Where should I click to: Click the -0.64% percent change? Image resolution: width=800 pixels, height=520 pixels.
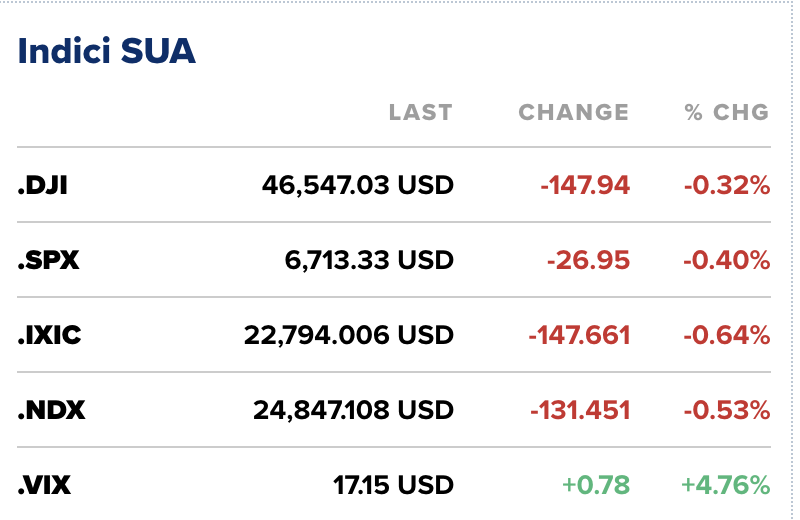click(726, 335)
